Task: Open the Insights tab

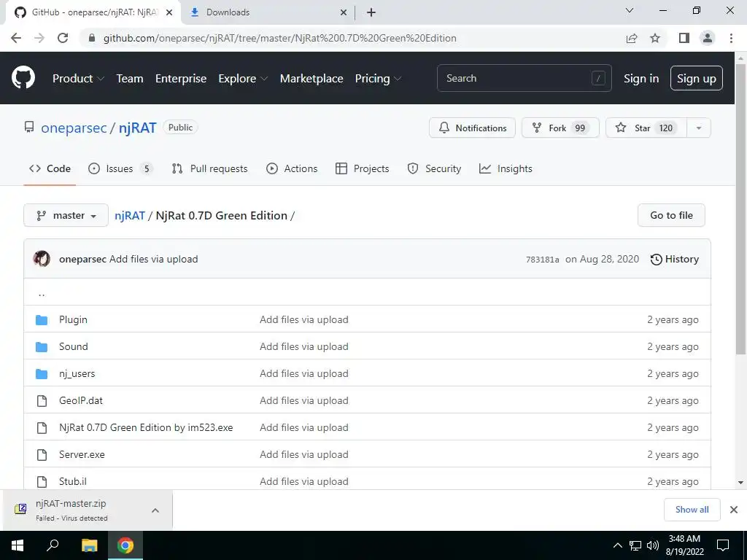Action: (506, 168)
